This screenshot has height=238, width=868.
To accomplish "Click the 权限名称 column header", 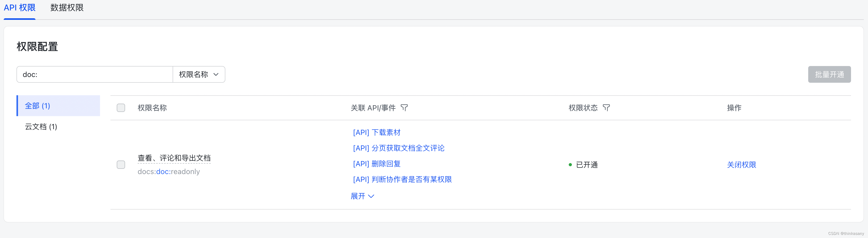I will (x=152, y=108).
